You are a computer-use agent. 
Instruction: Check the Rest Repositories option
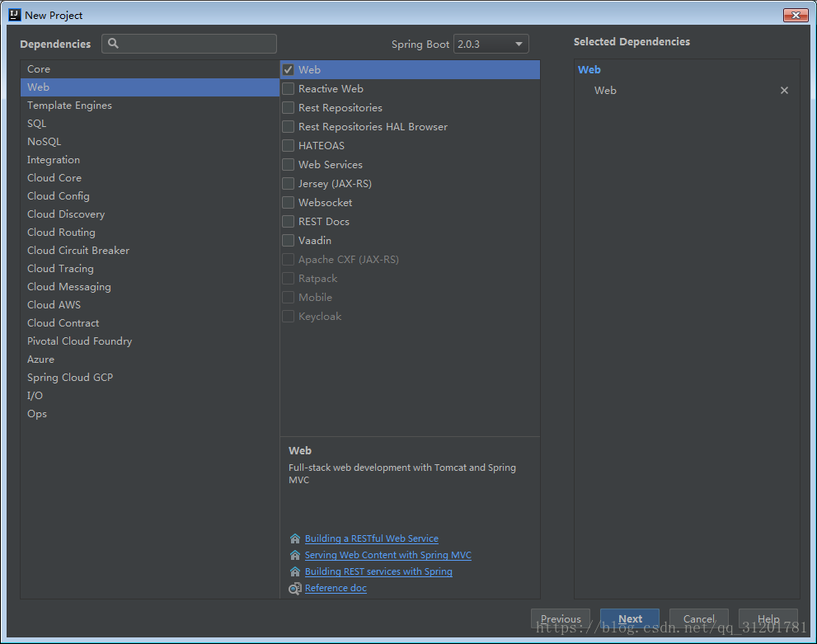[x=289, y=108]
